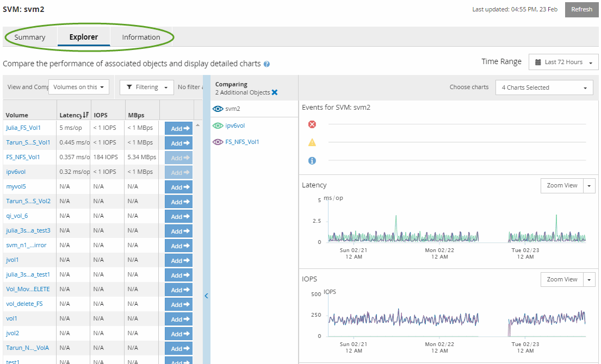Switch to the Summary tab
601x364 pixels.
point(30,37)
